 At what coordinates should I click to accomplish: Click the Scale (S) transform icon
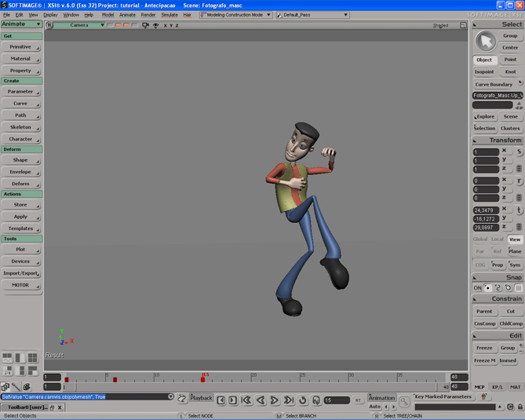tap(519, 152)
